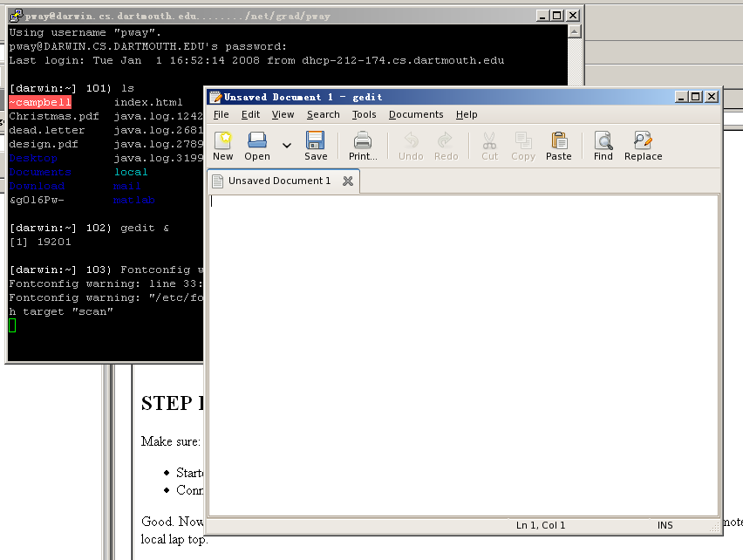Open the Tools menu
The image size is (743, 560).
[x=365, y=114]
